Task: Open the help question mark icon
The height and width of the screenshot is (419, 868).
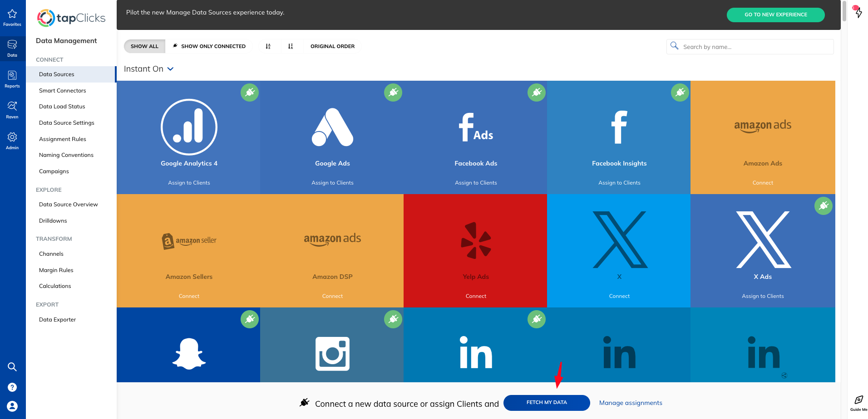Action: 12,387
